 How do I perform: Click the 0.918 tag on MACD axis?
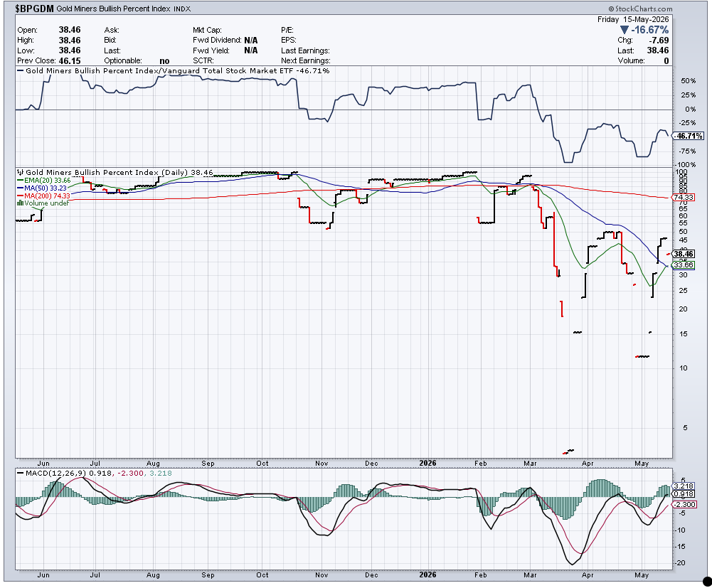685,494
